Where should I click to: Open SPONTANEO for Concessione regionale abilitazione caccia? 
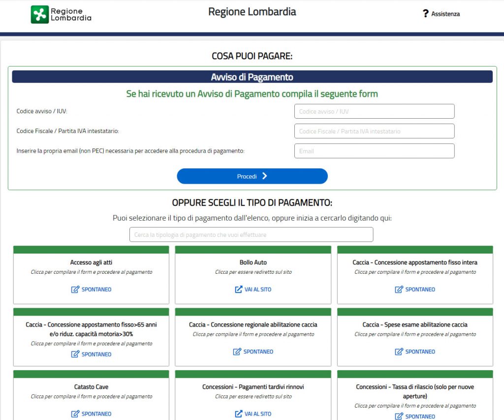[x=258, y=352]
